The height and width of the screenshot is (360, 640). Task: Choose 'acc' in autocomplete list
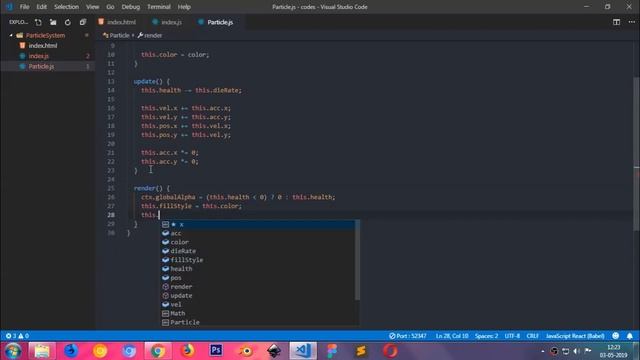coord(258,233)
